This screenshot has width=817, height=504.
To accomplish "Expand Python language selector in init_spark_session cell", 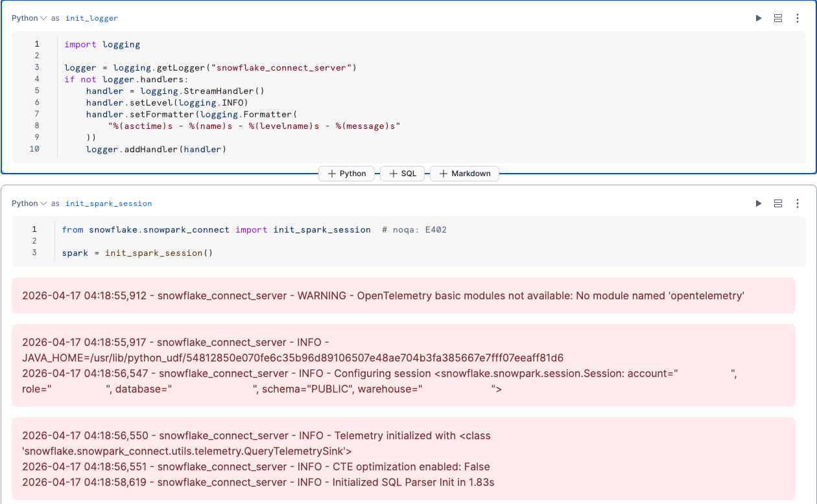I will [29, 203].
